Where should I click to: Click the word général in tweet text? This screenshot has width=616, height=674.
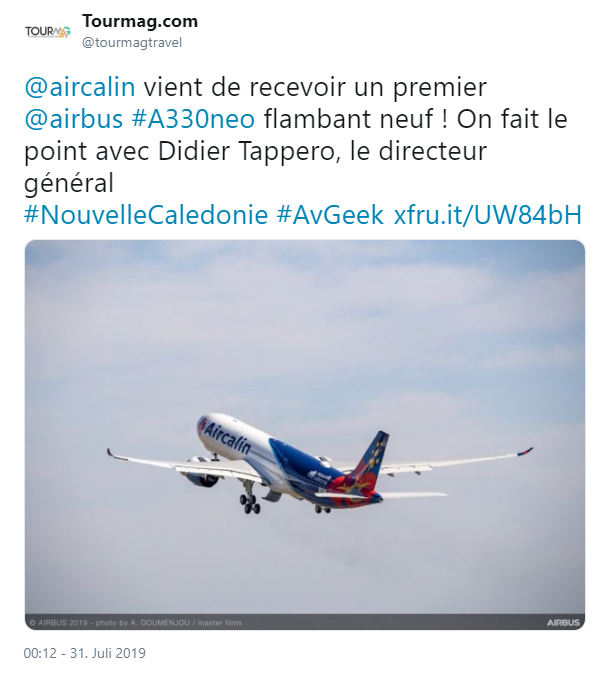coord(69,183)
